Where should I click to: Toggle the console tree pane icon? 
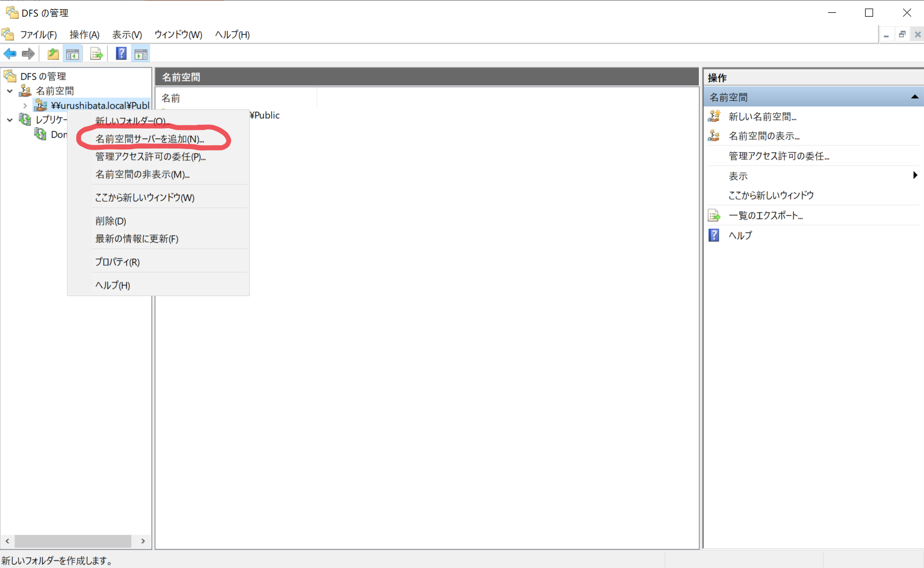72,54
